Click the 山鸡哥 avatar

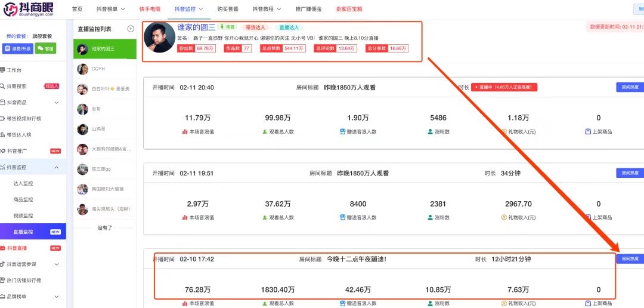click(82, 129)
